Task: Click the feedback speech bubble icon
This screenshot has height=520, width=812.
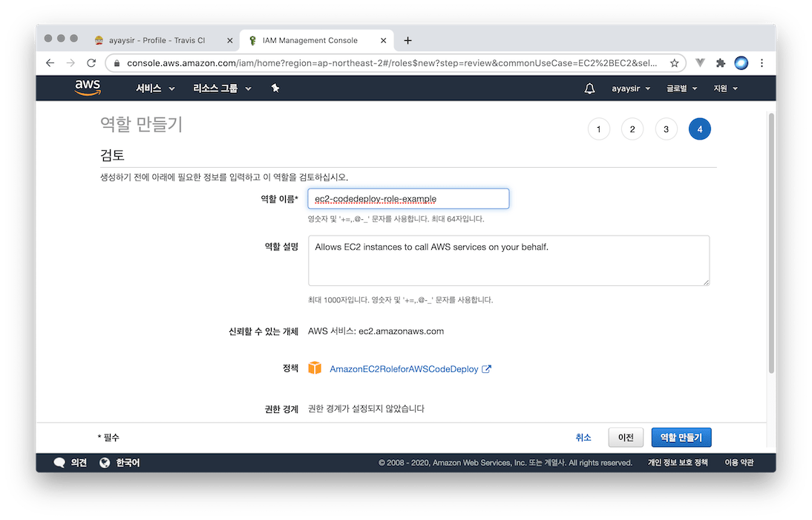Action: 59,463
